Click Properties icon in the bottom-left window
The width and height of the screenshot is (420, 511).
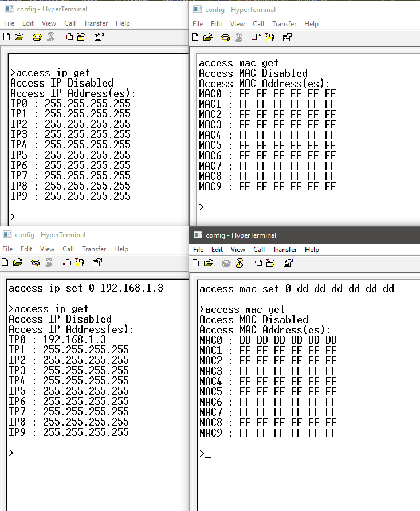pyautogui.click(x=97, y=263)
